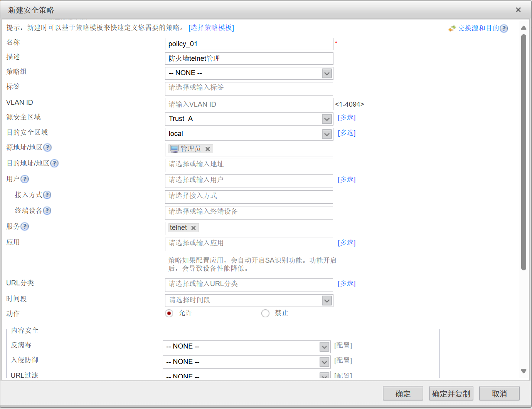Click 多选 next to 源安全区域
532x409 pixels.
(347, 117)
